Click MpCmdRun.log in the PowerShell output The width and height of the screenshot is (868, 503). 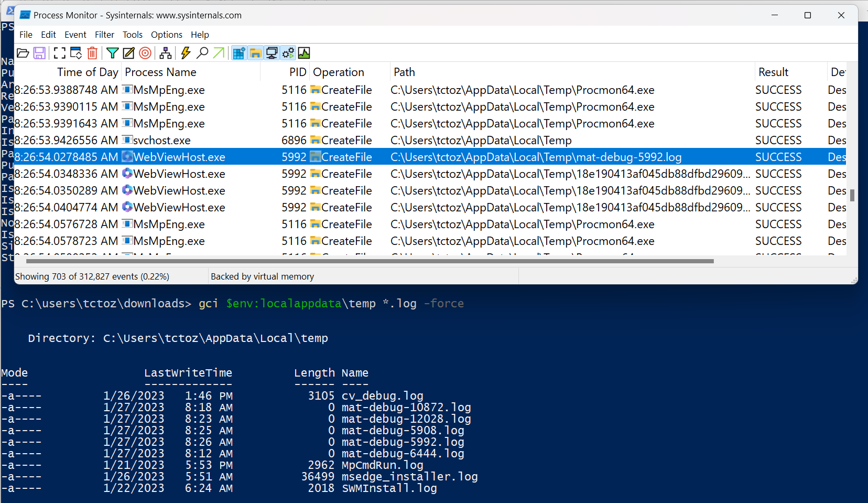coord(383,465)
